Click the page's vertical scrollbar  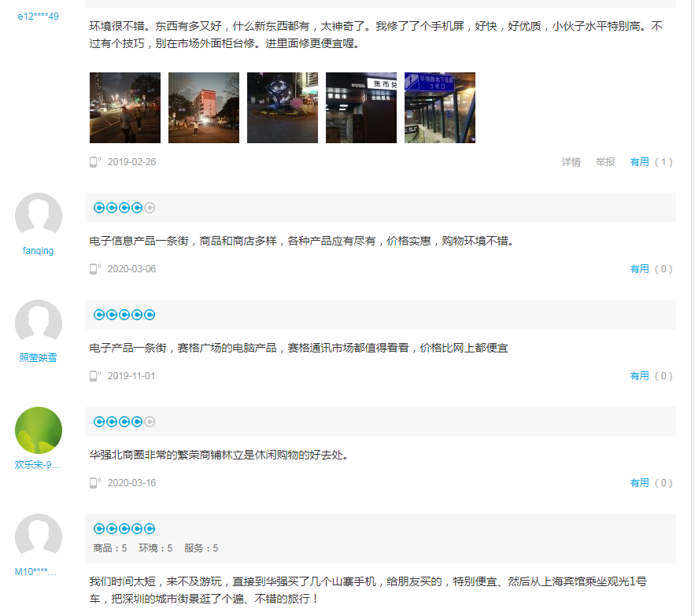point(693,308)
